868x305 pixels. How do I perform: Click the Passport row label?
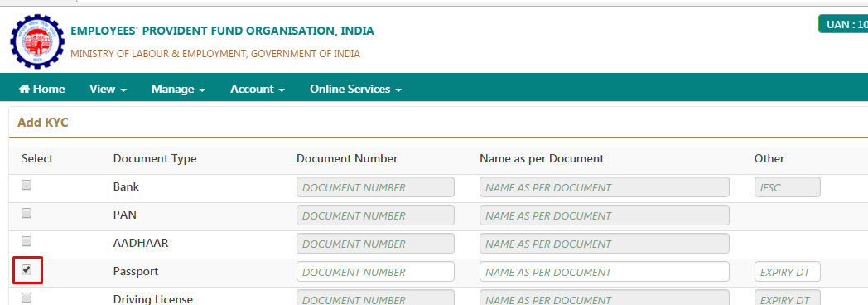click(x=136, y=271)
